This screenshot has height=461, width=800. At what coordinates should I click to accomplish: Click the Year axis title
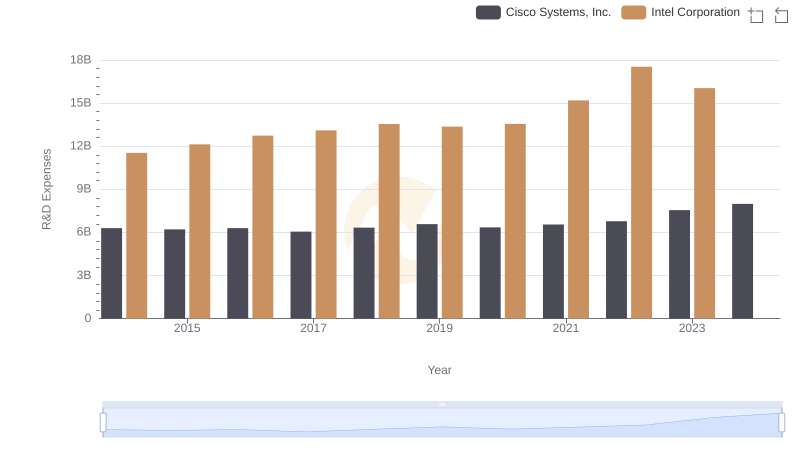[439, 370]
